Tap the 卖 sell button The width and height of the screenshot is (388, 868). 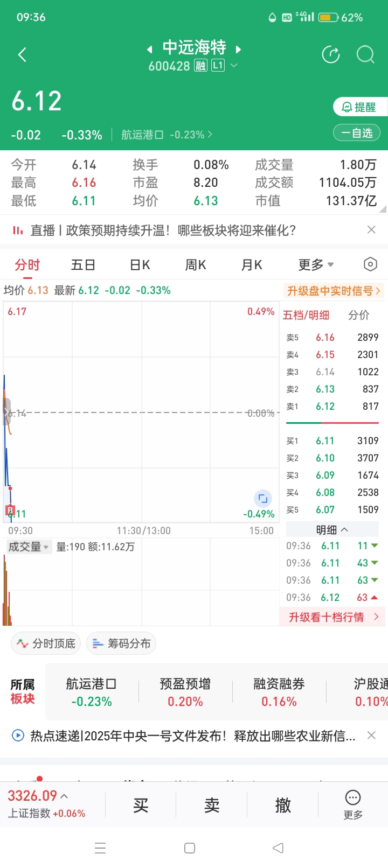pos(212,806)
